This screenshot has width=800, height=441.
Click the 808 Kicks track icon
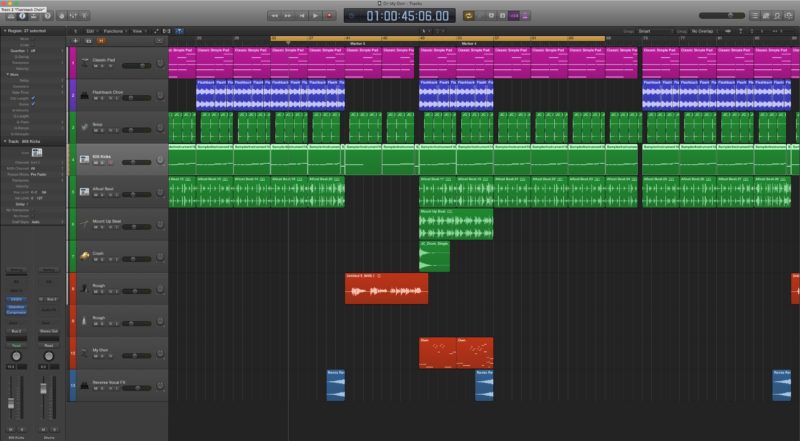click(84, 159)
